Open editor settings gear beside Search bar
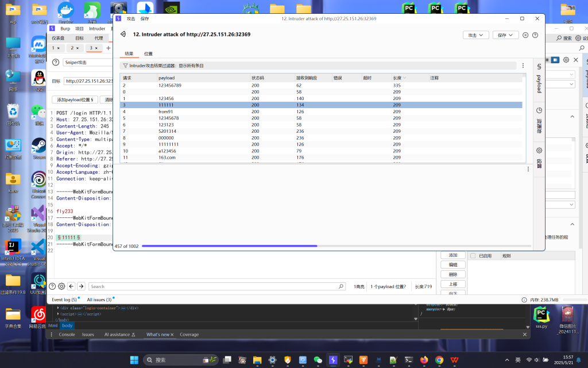Screen dimensions: 588x368 [61, 286]
